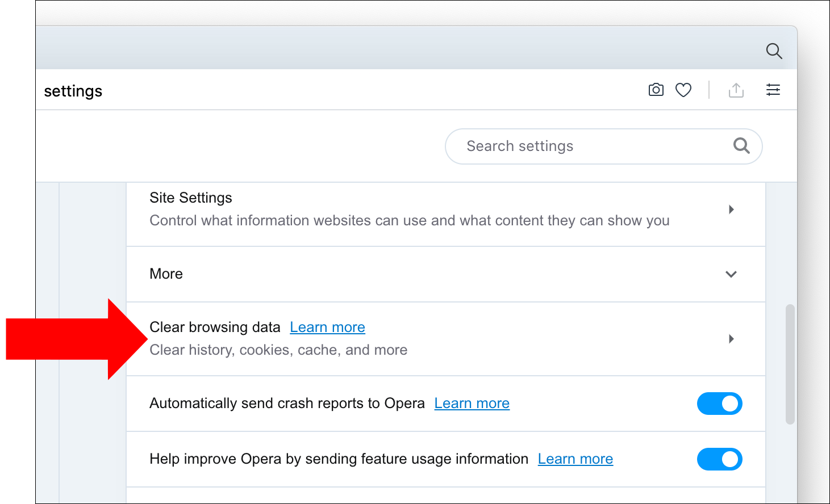
Task: Select the Site Settings heading text
Action: click(x=191, y=198)
